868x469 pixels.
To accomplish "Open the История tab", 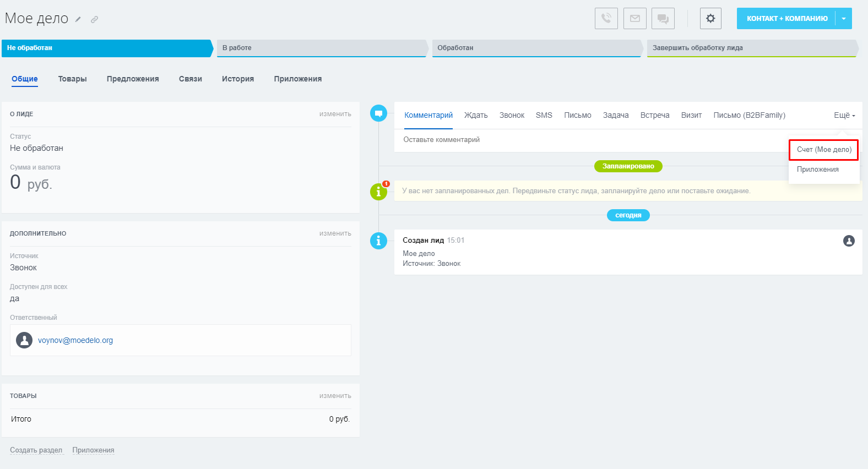I will [x=237, y=79].
